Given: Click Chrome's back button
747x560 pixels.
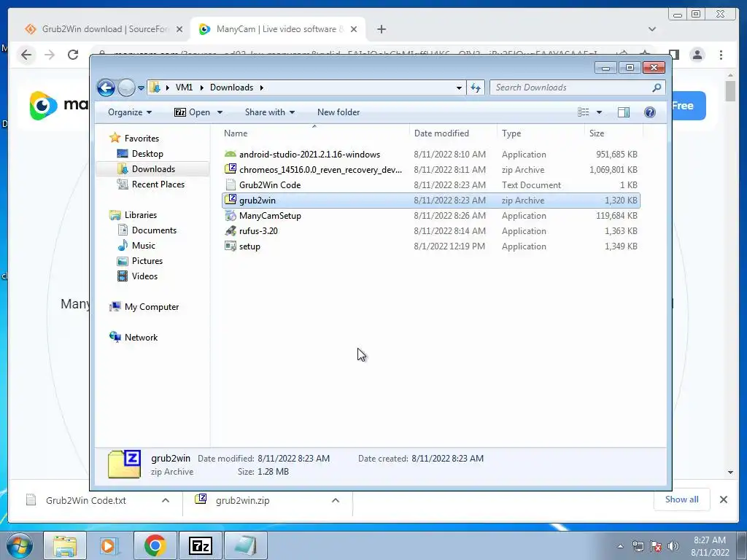Looking at the screenshot, I should point(26,55).
